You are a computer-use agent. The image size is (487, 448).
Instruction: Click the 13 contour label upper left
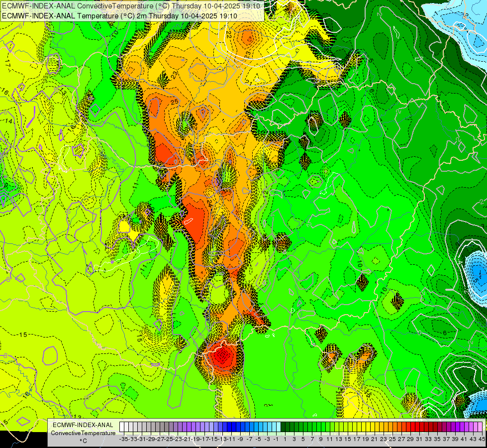tap(63, 92)
